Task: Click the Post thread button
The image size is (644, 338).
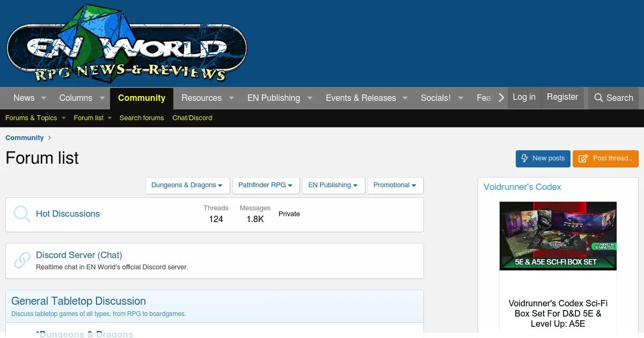Action: [x=605, y=158]
